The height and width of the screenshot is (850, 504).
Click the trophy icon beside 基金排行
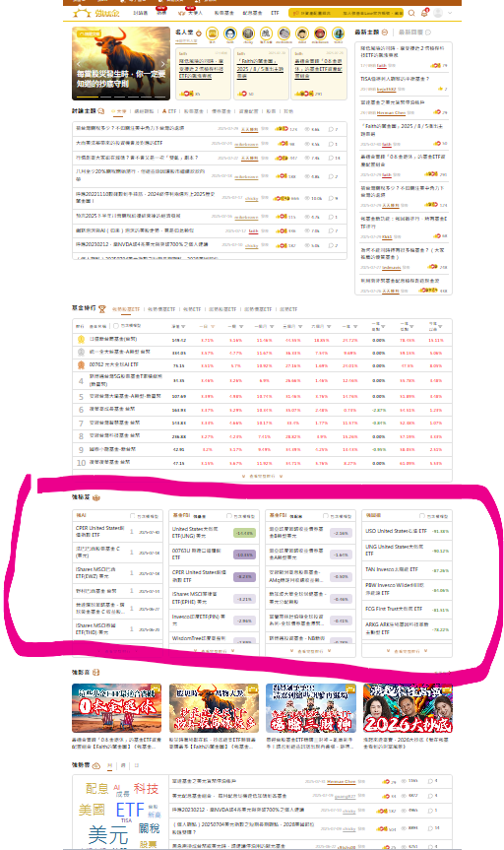[x=102, y=309]
